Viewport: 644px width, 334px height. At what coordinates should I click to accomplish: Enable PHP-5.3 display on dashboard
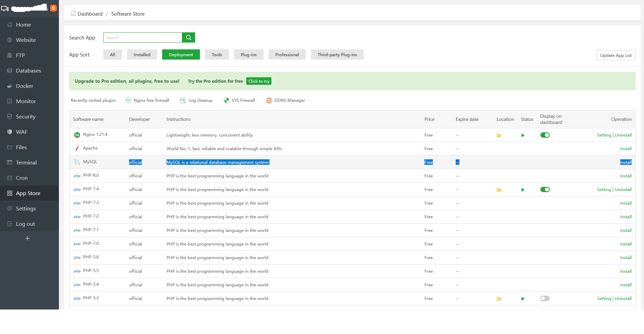pos(545,298)
